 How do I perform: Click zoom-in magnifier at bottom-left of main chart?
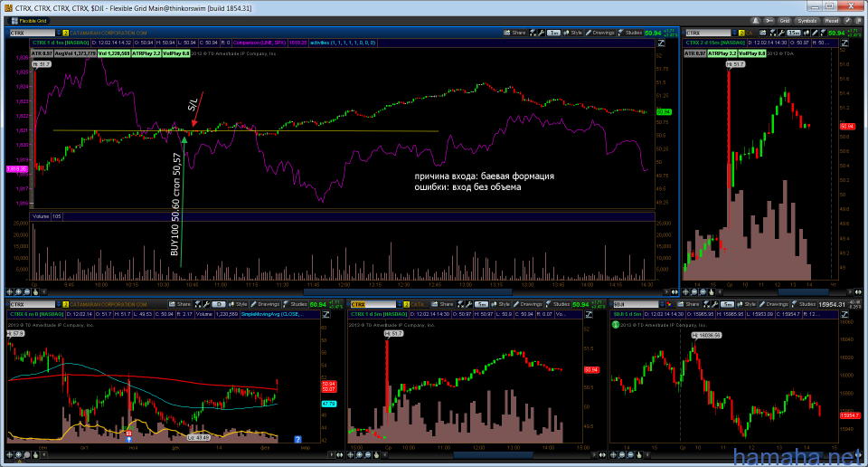[x=18, y=292]
